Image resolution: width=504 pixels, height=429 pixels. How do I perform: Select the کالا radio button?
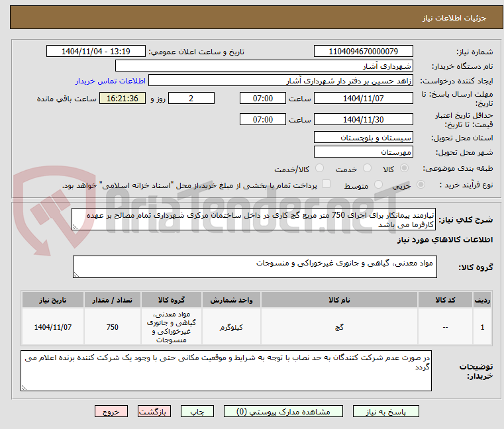pyautogui.click(x=404, y=168)
